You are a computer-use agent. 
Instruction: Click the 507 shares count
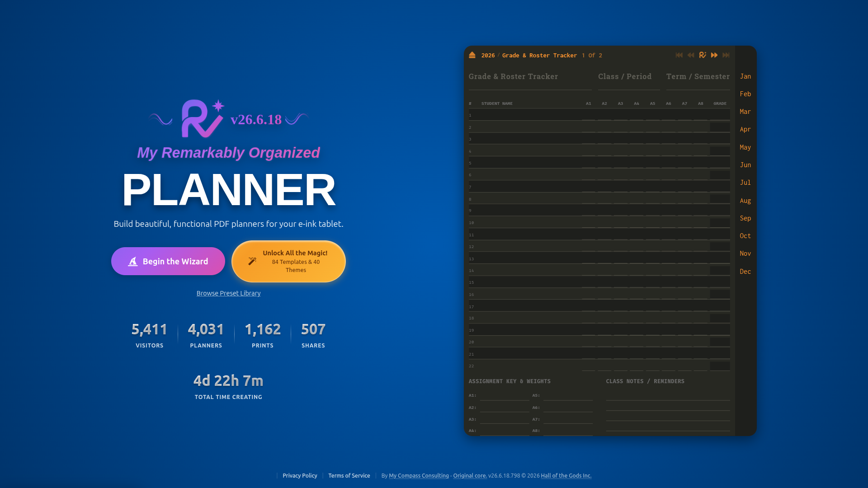313,329
